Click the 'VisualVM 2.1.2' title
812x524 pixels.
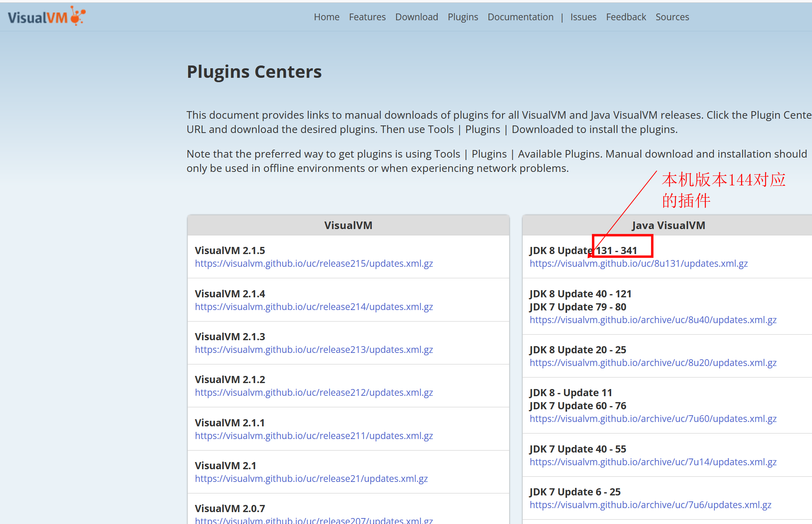click(x=230, y=380)
